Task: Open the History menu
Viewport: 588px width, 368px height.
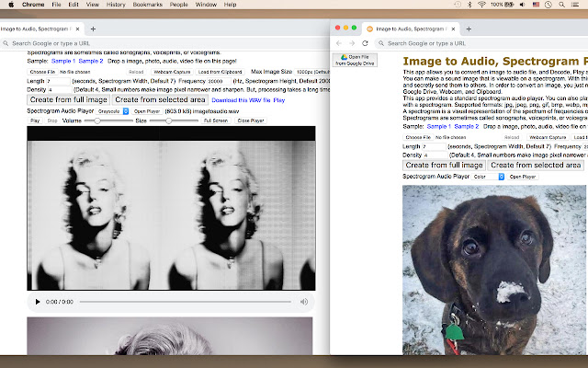Action: click(116, 5)
